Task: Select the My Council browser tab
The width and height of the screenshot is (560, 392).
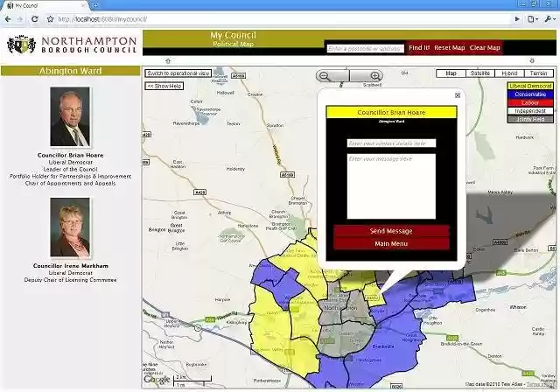Action: (45, 5)
